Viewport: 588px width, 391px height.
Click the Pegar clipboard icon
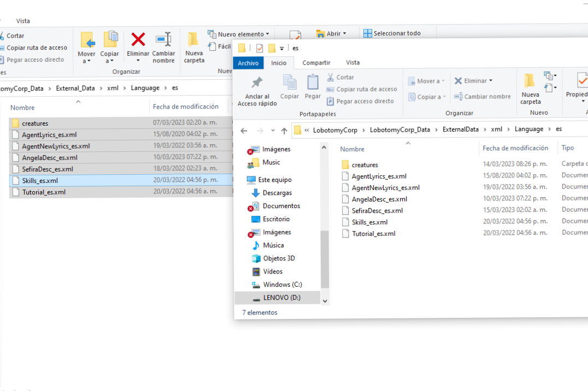click(313, 82)
